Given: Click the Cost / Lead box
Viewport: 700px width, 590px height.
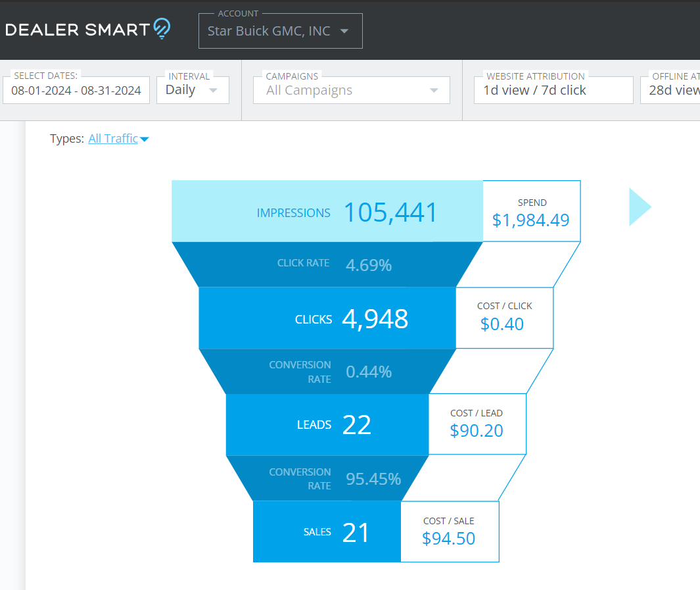Looking at the screenshot, I should (477, 425).
